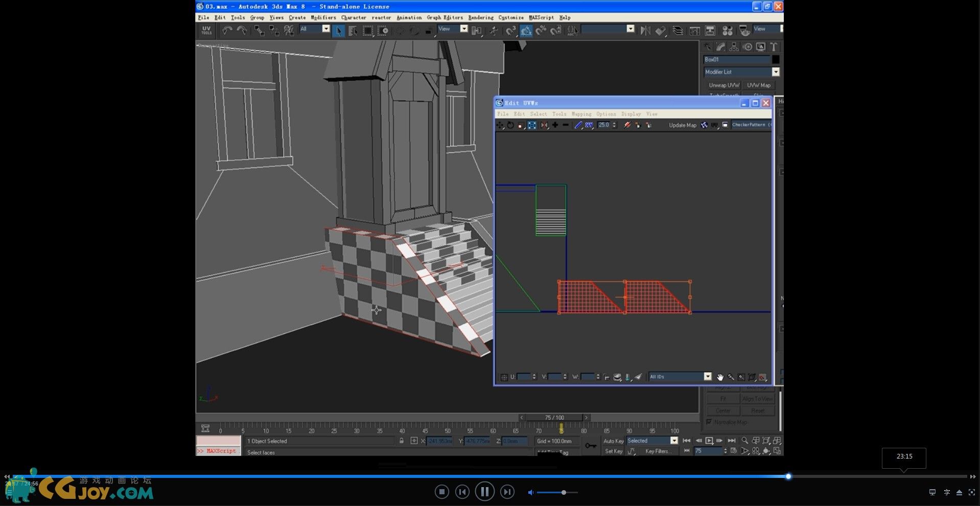Activate the Select and Link tool
This screenshot has height=506, width=980.
click(260, 31)
